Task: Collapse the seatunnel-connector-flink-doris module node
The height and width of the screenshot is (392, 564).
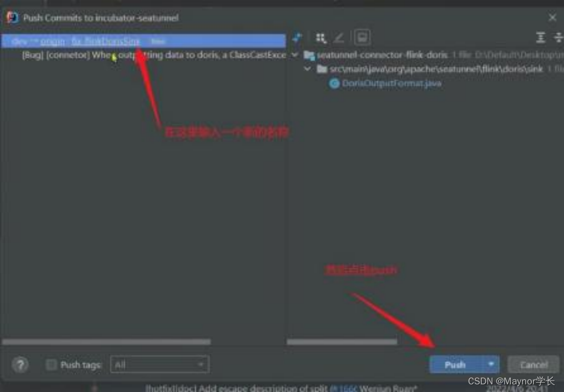Action: 295,55
